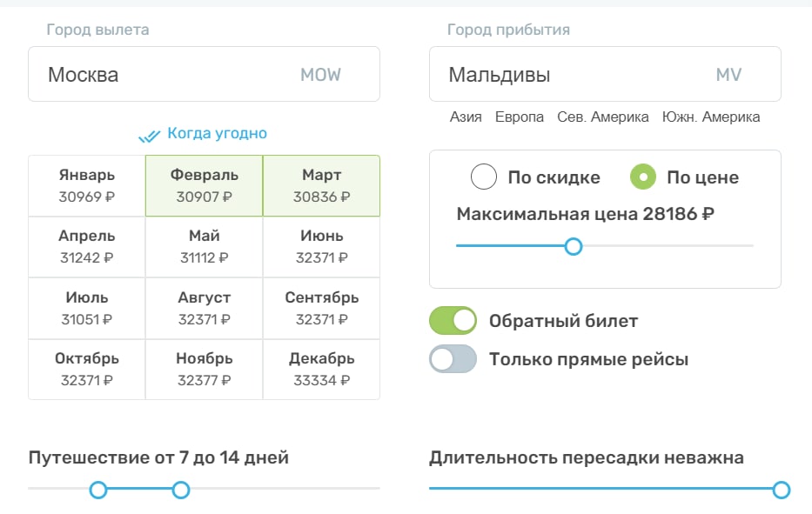Screen dimensions: 812x514
Task: Disable the Обратный билет toggle
Action: coord(453,321)
